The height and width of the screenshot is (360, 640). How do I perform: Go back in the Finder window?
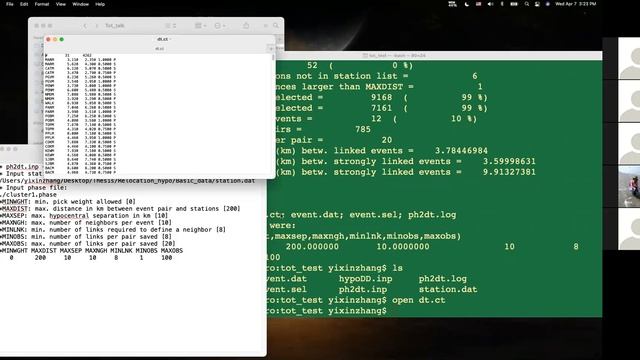(85, 26)
